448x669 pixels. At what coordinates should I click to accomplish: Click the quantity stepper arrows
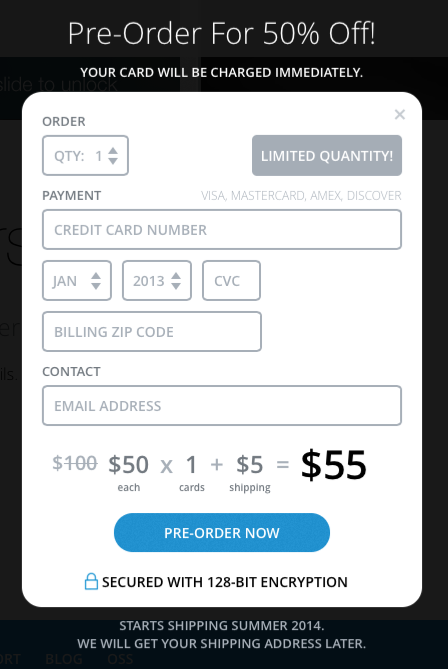113,156
